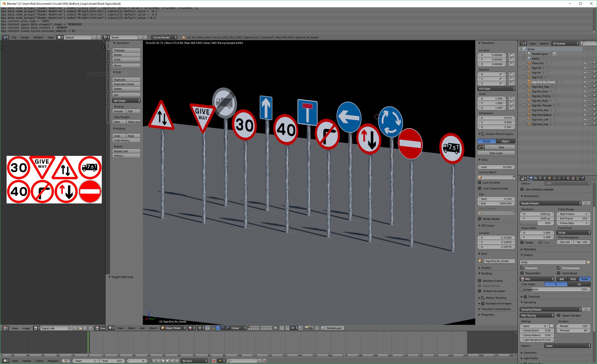Viewport: 597px width, 364px height.
Task: Click the timeline record button icon
Action: [214, 361]
